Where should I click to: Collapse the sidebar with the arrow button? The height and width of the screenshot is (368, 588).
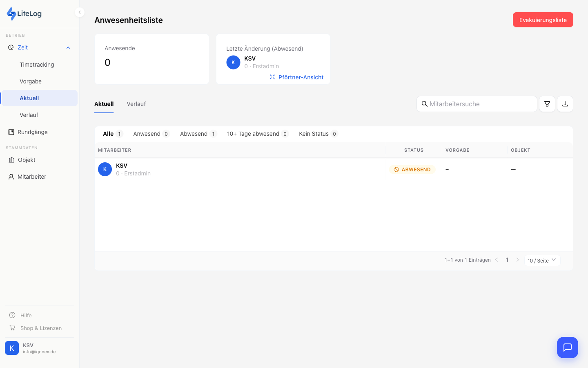pos(80,12)
